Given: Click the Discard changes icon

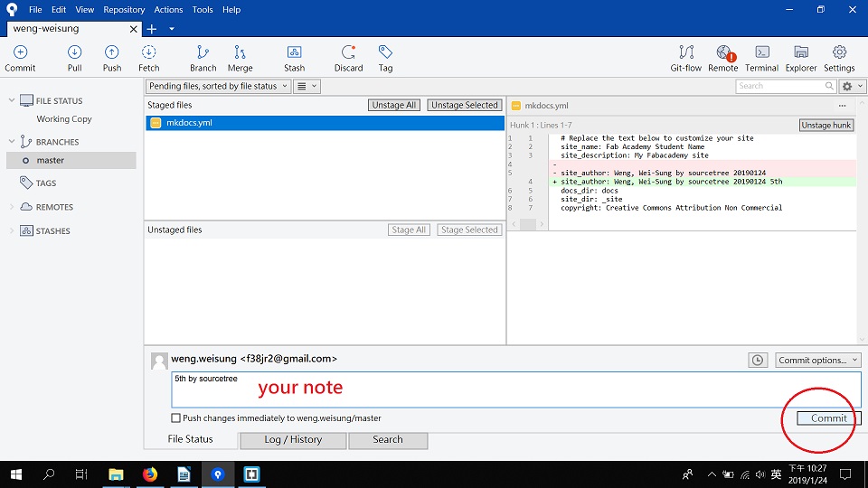Looking at the screenshot, I should pos(348,58).
